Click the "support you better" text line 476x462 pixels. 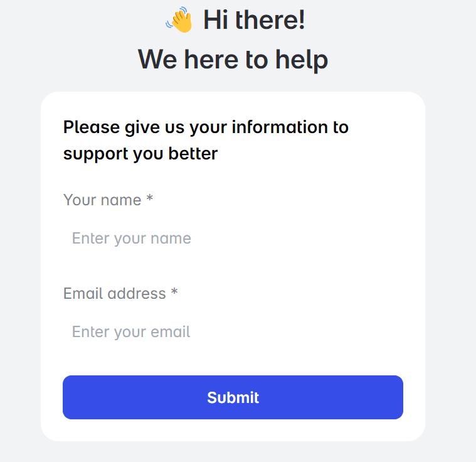tap(140, 154)
